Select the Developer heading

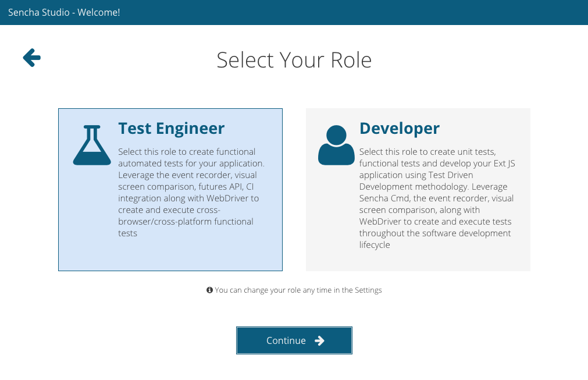coord(400,128)
